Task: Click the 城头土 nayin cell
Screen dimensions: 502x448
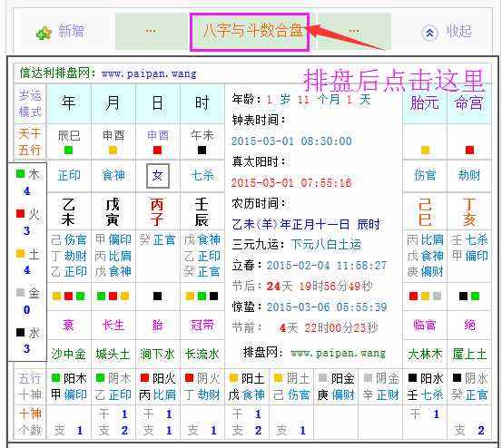Action: (113, 354)
